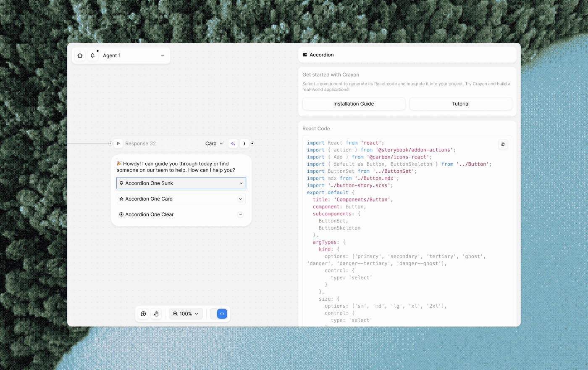Viewport: 588px width, 370px height.
Task: Select the Howdy greeting message text
Action: point(176,167)
